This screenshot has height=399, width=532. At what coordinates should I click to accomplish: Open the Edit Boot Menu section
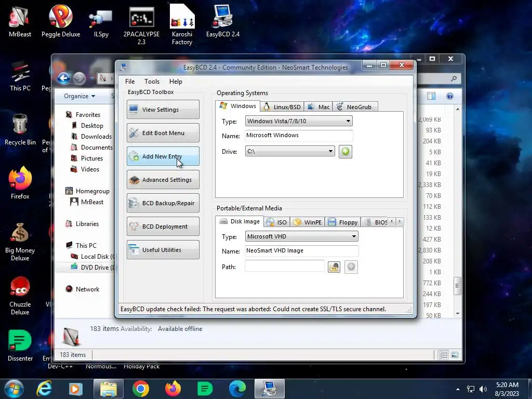click(x=163, y=132)
